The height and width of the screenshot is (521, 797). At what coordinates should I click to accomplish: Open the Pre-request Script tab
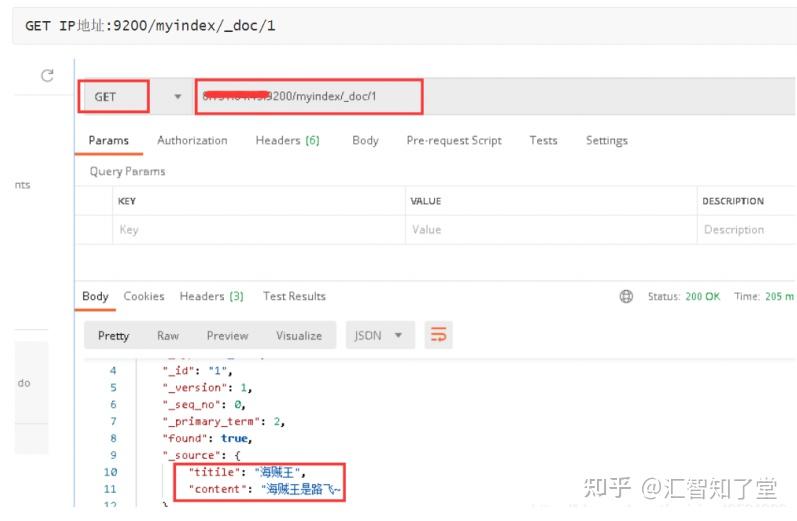(454, 140)
